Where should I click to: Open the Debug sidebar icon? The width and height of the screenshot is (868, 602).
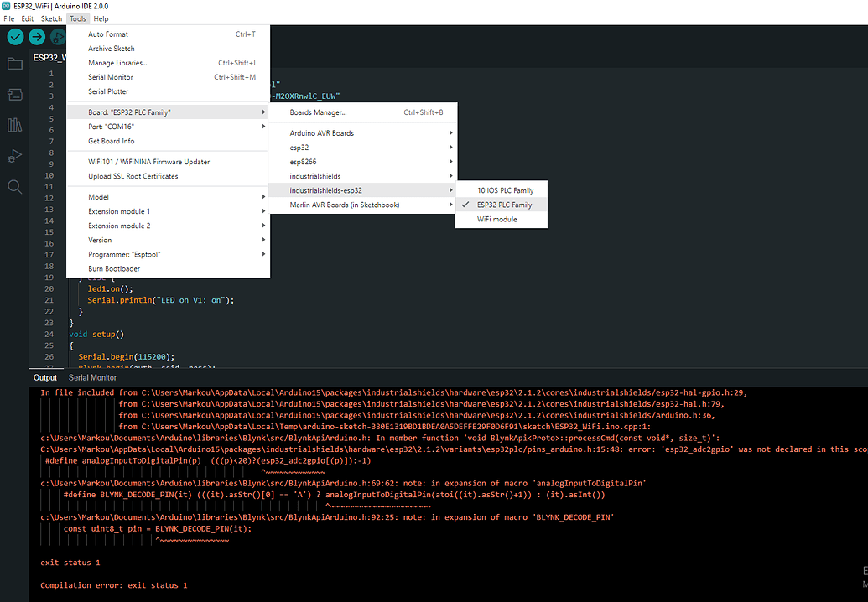pyautogui.click(x=14, y=155)
